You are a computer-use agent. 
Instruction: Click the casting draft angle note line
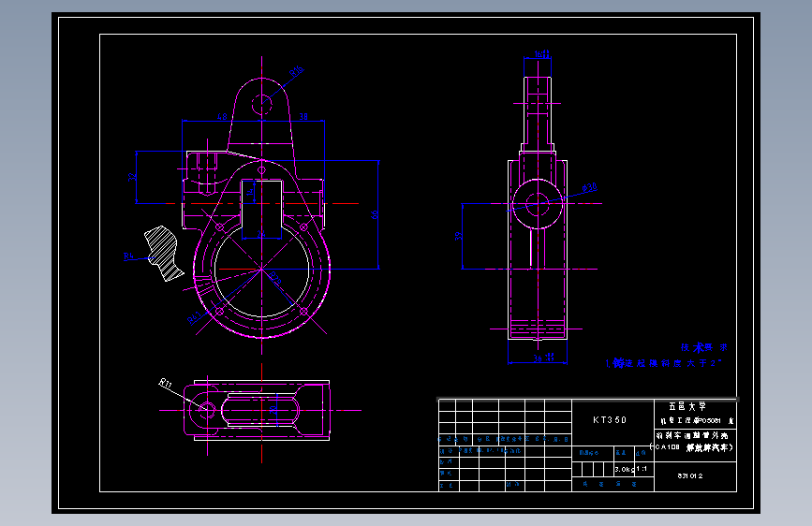(x=663, y=363)
